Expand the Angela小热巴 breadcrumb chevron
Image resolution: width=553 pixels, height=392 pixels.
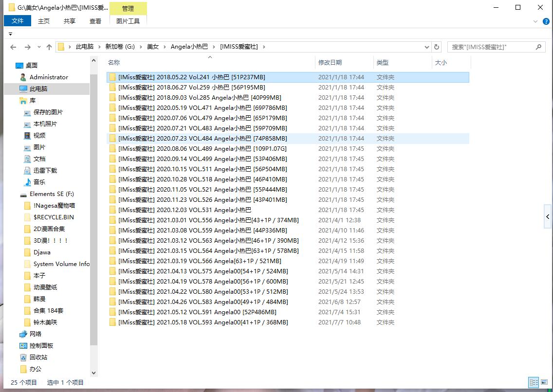coord(213,47)
